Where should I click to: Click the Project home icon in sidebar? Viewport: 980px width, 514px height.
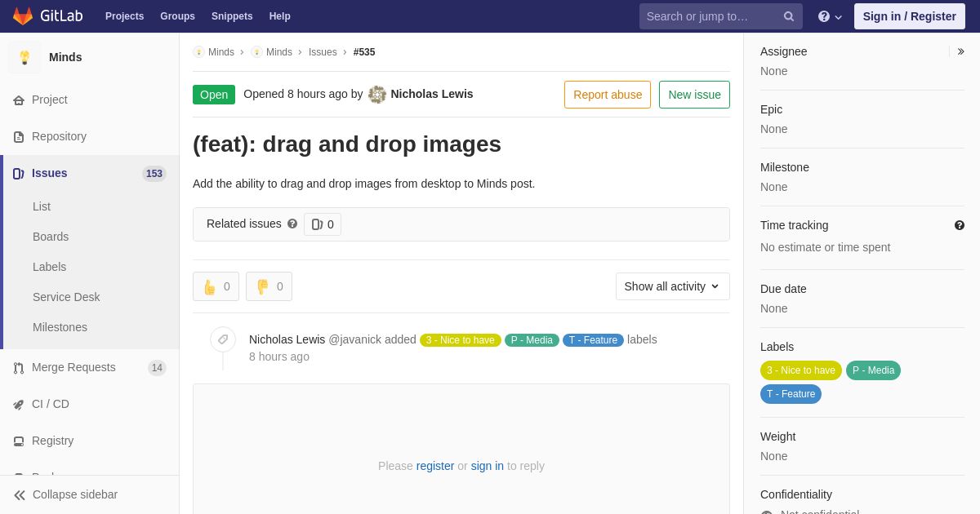19,100
